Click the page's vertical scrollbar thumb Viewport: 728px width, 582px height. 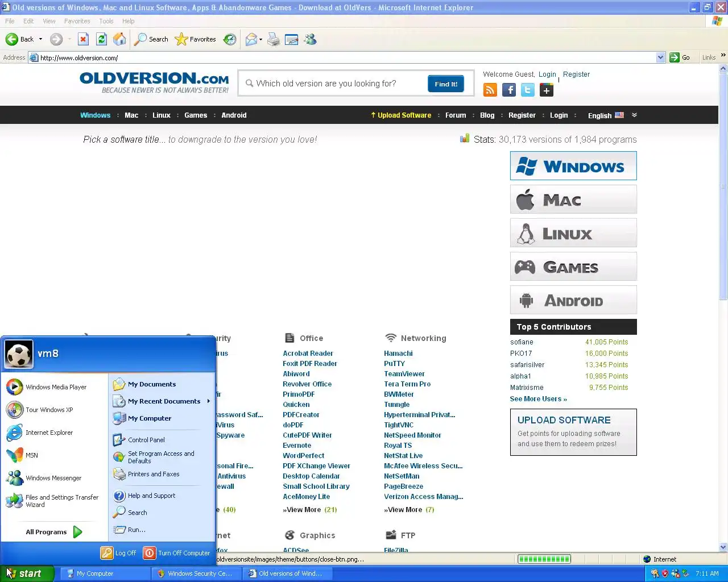click(x=723, y=186)
